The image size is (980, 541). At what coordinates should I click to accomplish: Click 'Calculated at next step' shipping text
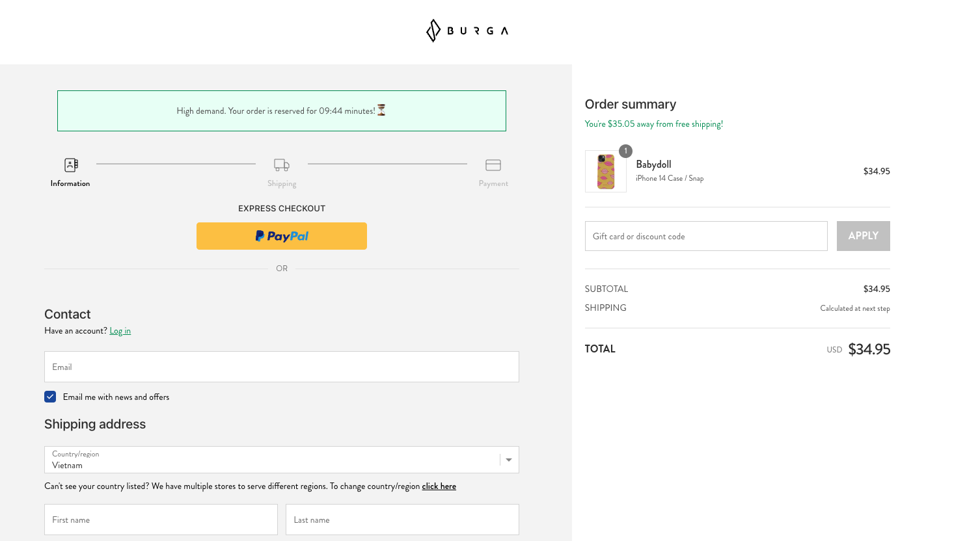pyautogui.click(x=855, y=308)
